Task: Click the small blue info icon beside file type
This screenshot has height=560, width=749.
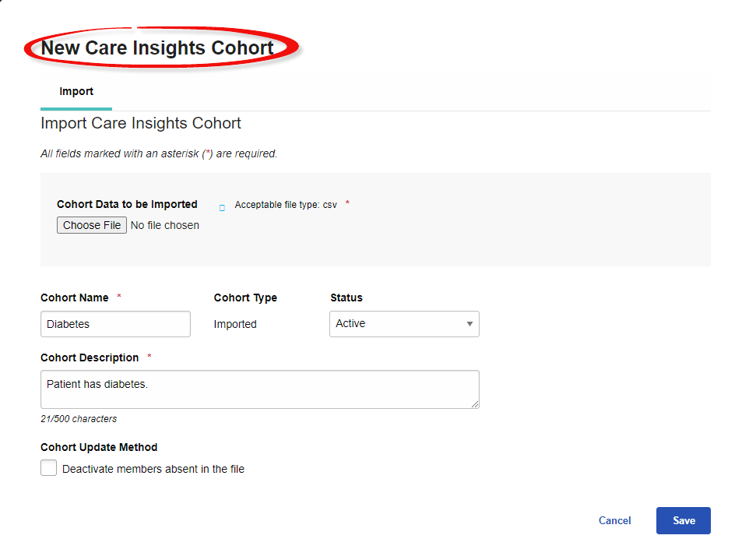Action: [x=222, y=208]
